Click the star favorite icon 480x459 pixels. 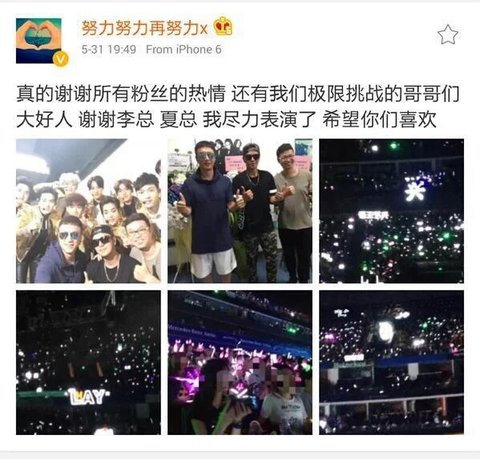click(x=448, y=35)
